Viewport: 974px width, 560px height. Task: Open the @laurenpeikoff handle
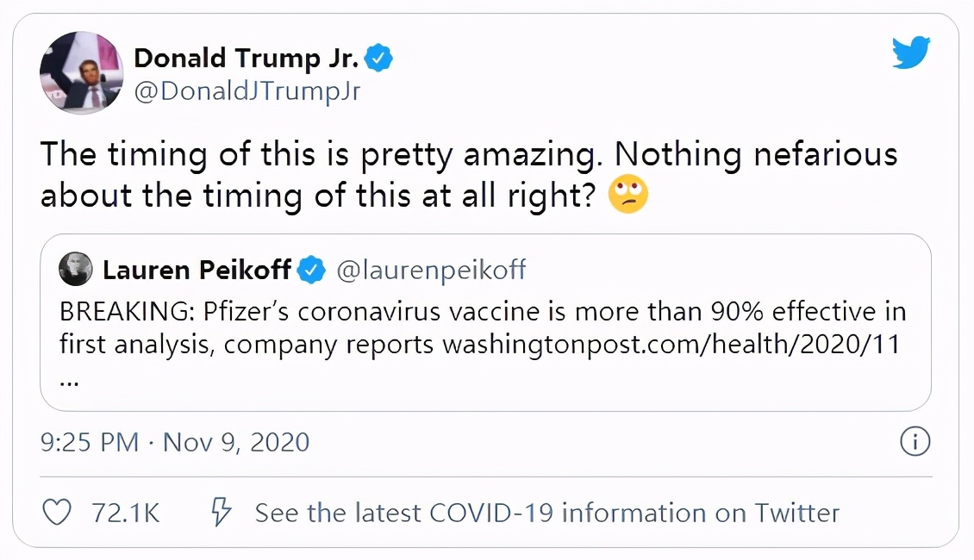430,271
